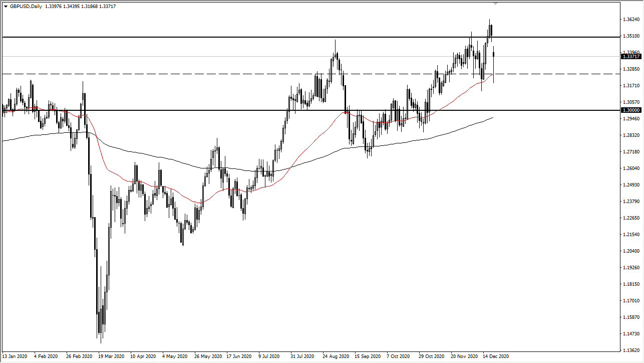This screenshot has width=644, height=363.
Task: Select the current price tag 1.33717
Action: pos(631,57)
